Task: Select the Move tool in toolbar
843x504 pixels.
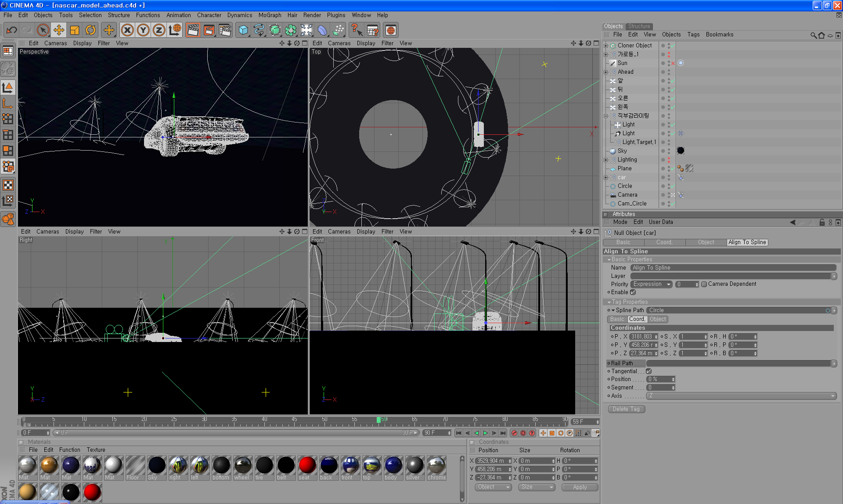Action: 59,30
